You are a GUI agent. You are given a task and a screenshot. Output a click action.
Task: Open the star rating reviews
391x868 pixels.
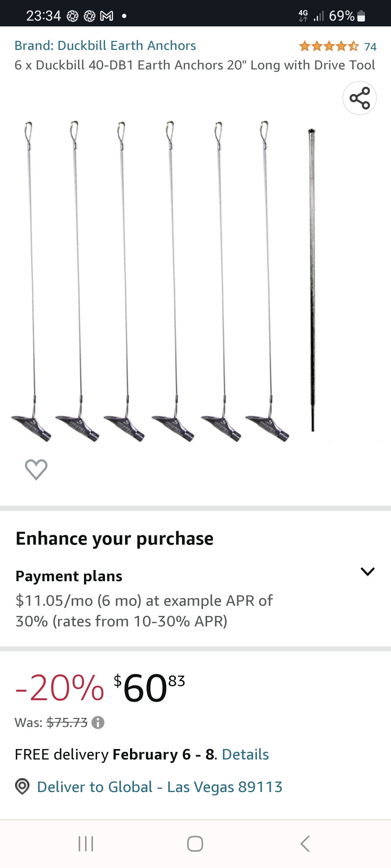[328, 46]
